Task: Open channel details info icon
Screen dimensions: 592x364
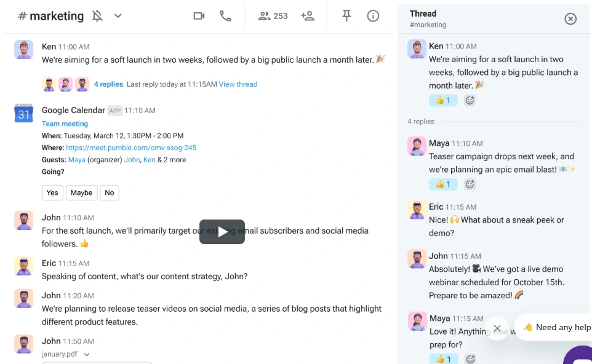Action: 373,16
